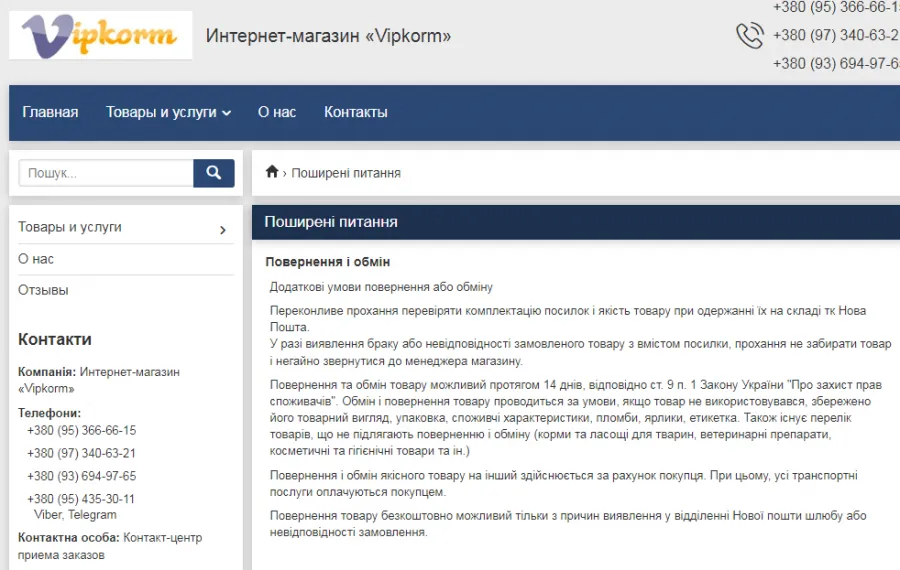Open sidebar link Товары и услуги
Screen dimensions: 900x570
(70, 227)
